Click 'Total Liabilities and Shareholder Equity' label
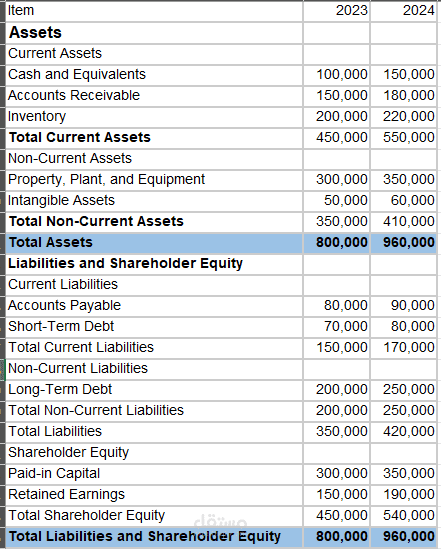Screen dimensions: 441x549 coord(154,537)
